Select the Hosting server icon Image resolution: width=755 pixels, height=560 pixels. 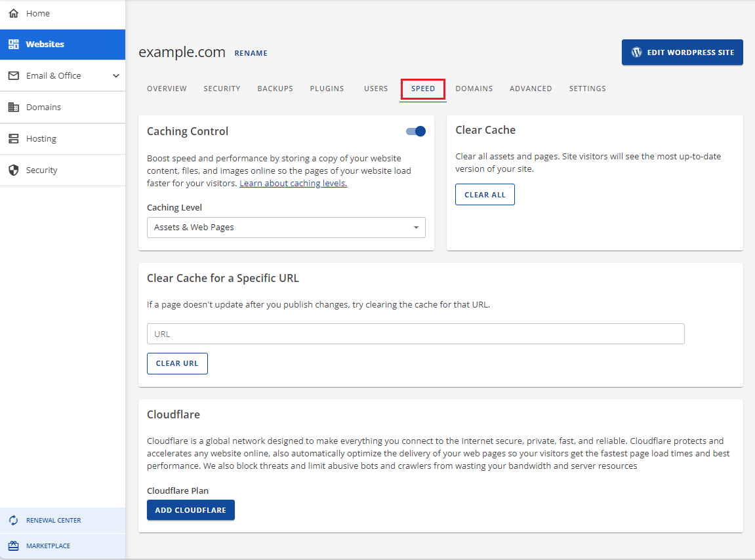[13, 138]
